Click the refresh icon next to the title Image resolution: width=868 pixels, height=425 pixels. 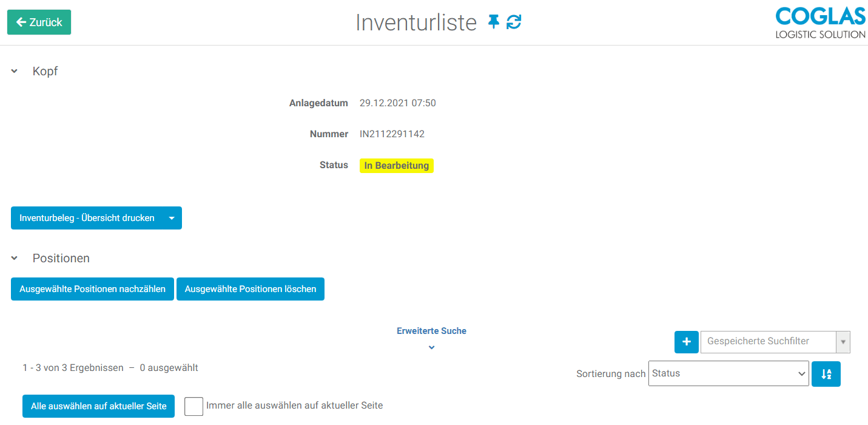click(x=514, y=22)
